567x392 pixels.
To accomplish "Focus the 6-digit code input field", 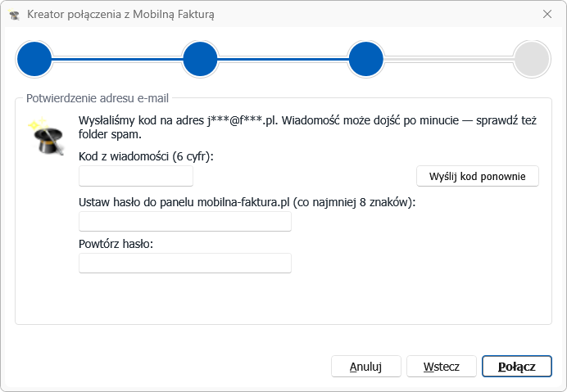I will tap(136, 176).
